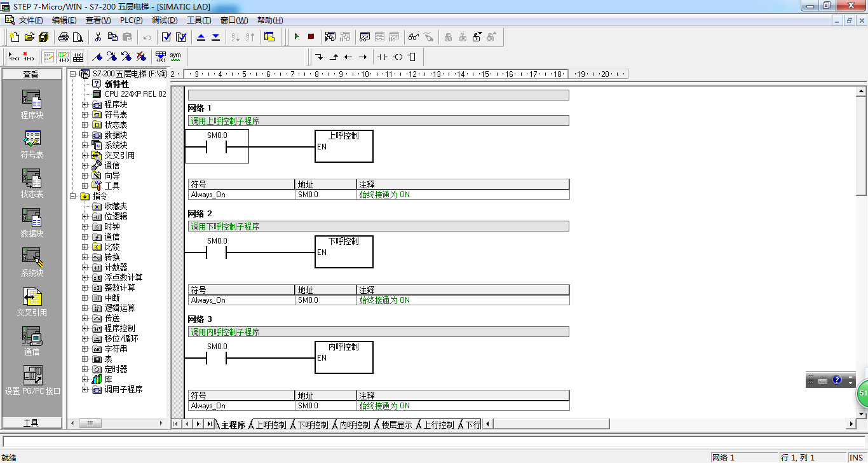Click the 网络 1 header label
The image size is (868, 463).
200,108
